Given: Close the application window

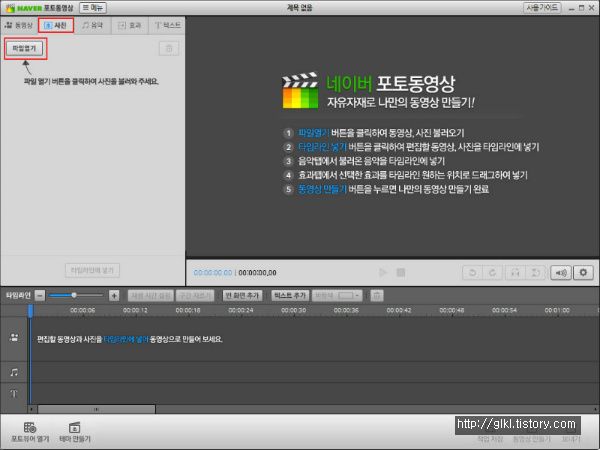Looking at the screenshot, I should pos(592,8).
